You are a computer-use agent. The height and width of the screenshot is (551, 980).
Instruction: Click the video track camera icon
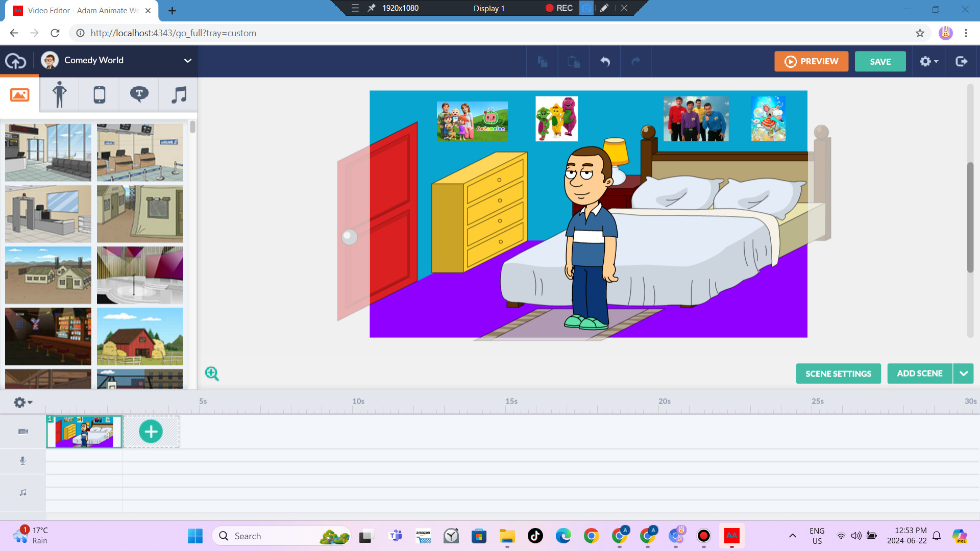click(x=23, y=432)
